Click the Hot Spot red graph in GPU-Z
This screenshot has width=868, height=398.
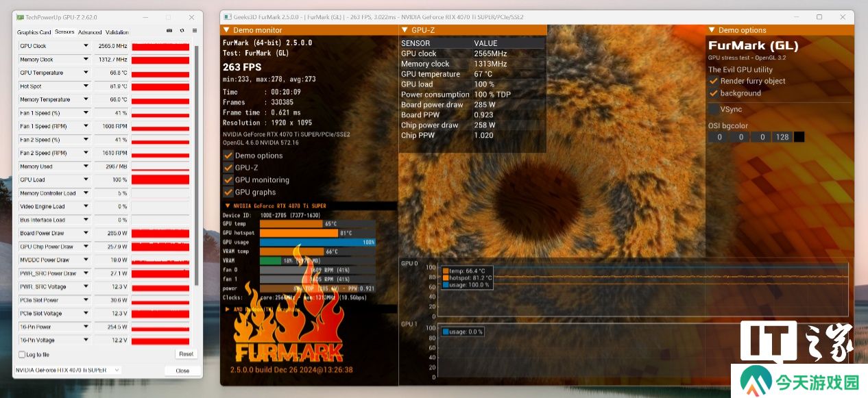(160, 86)
